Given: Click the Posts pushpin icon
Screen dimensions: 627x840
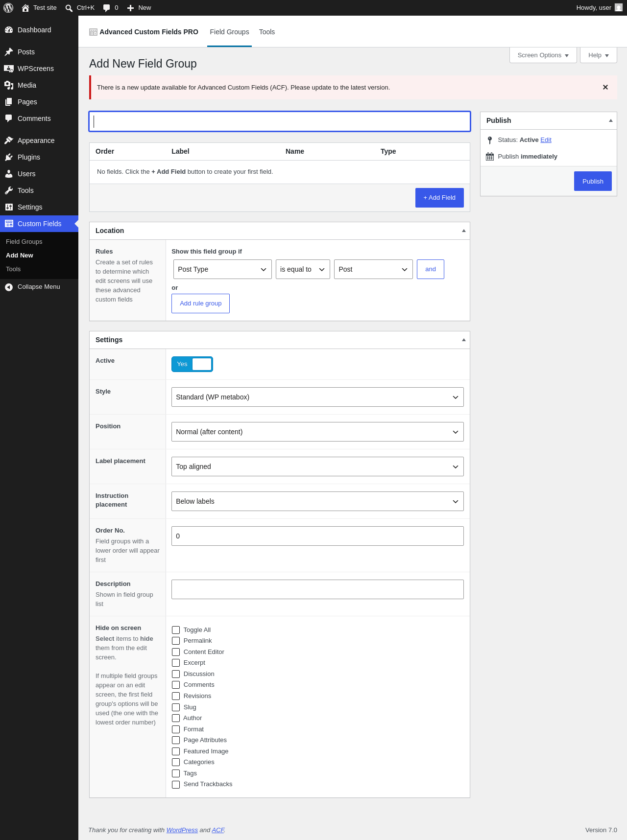Looking at the screenshot, I should (9, 52).
